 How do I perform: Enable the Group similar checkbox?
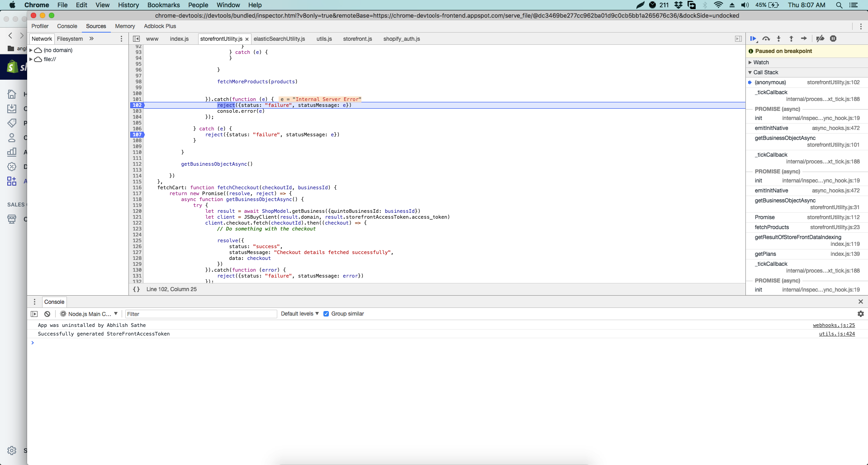[x=327, y=313]
